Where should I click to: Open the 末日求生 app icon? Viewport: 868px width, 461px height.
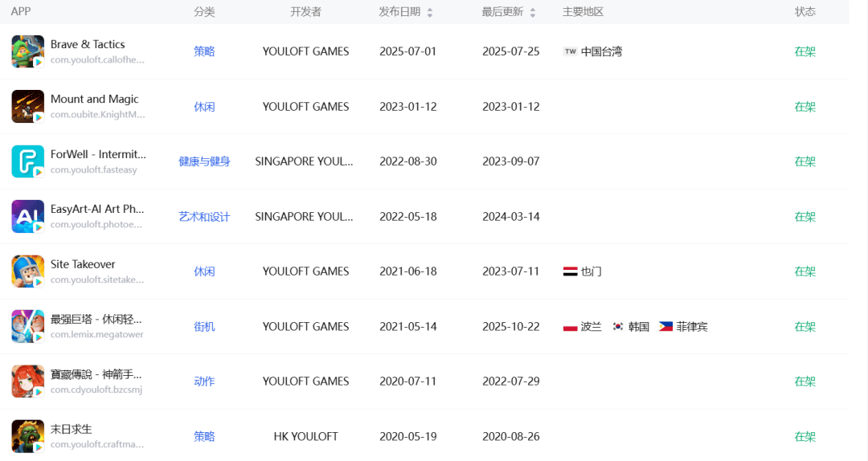27,437
